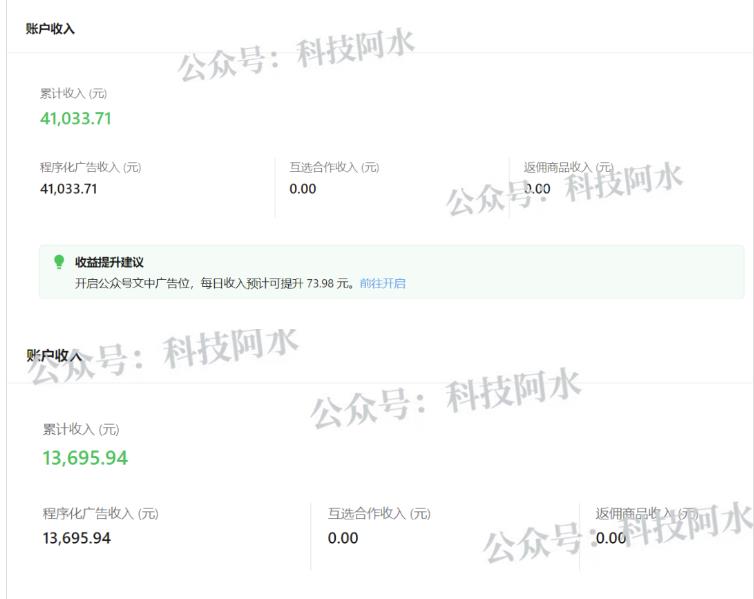The height and width of the screenshot is (599, 754).
Task: Click the second 账户收入 heading lower down
Action: [x=54, y=355]
